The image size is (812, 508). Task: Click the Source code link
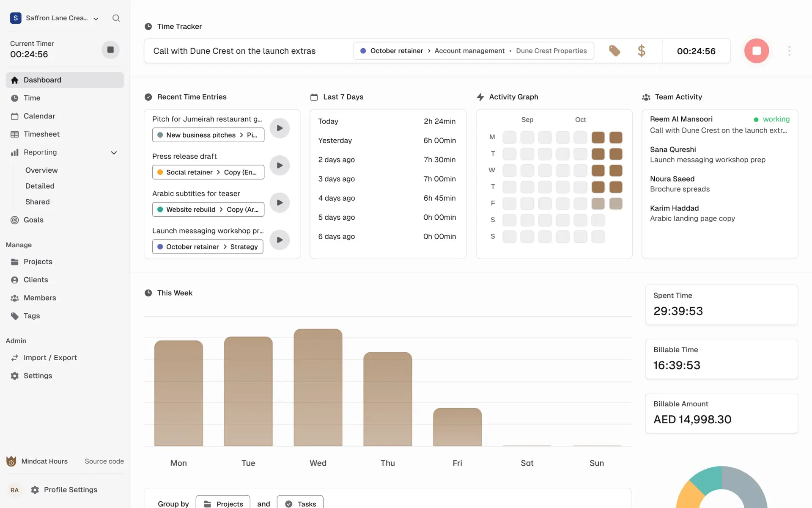[104, 461]
